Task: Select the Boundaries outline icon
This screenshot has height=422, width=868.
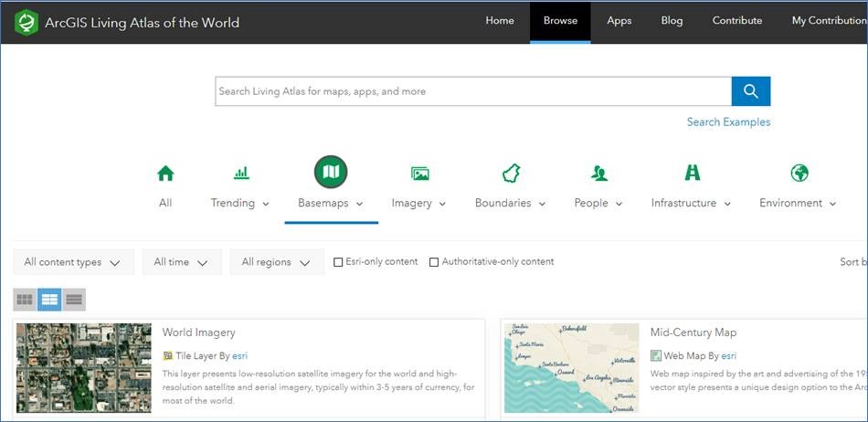Action: (511, 174)
